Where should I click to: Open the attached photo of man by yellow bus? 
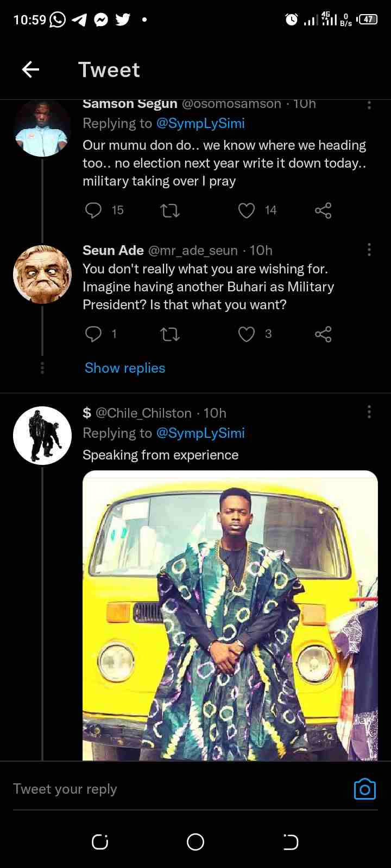230,615
